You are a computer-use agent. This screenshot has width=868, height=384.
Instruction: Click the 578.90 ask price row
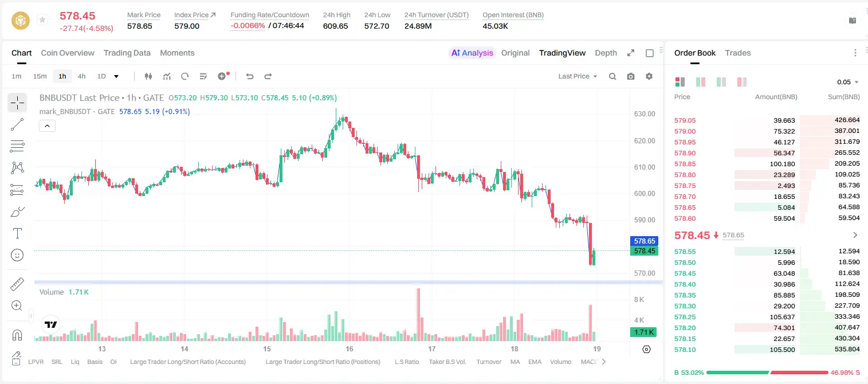767,153
